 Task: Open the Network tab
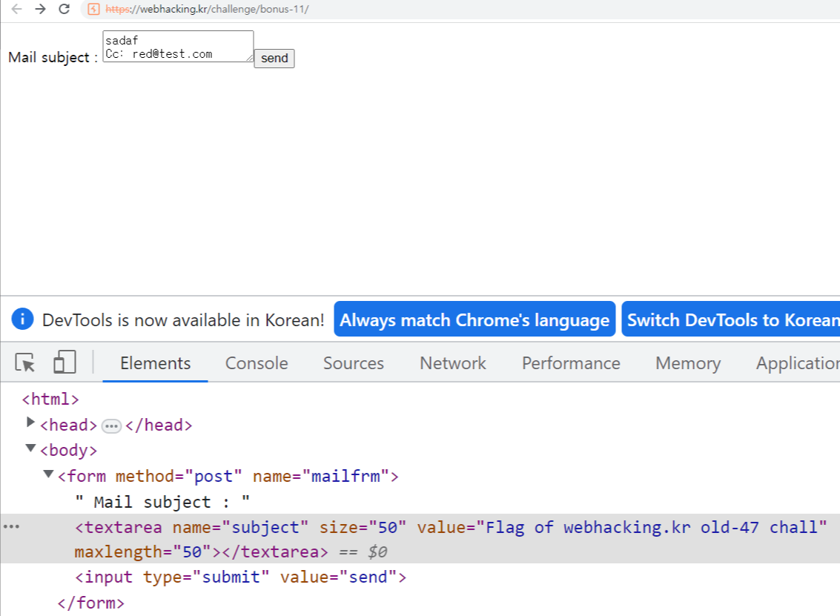[x=453, y=363]
